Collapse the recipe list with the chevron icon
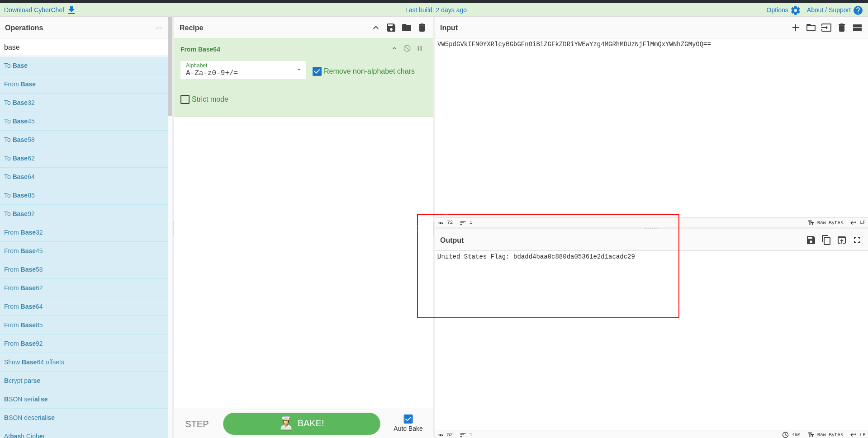The image size is (868, 438). point(376,28)
